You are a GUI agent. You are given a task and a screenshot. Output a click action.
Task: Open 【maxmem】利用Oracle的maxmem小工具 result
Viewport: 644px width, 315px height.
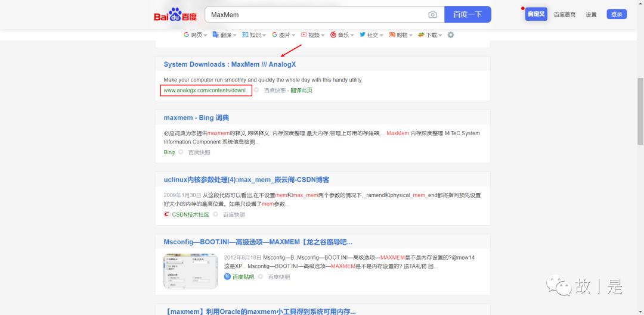(x=261, y=311)
